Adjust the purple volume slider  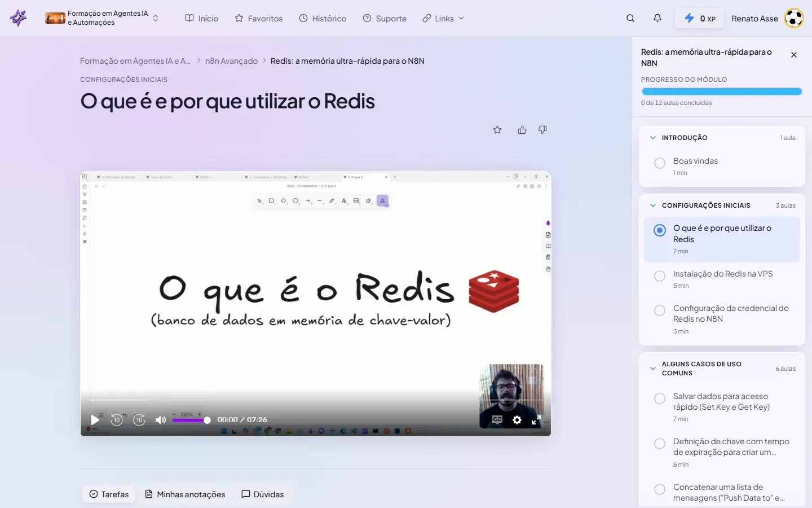point(192,420)
